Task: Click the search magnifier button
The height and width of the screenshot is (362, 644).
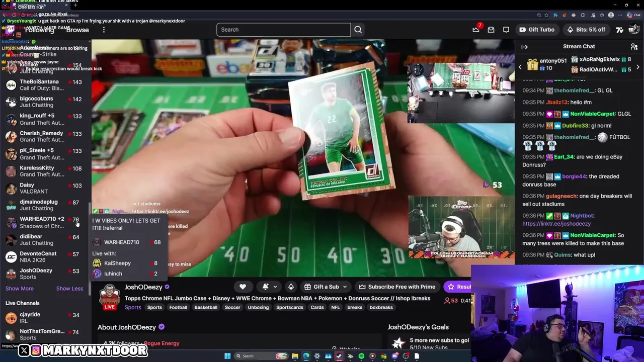Action: point(358,30)
